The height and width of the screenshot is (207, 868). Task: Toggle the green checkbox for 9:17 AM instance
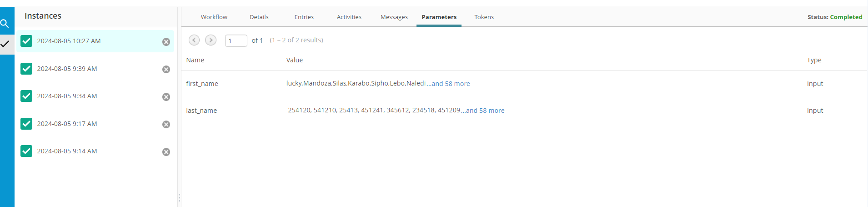coord(26,124)
